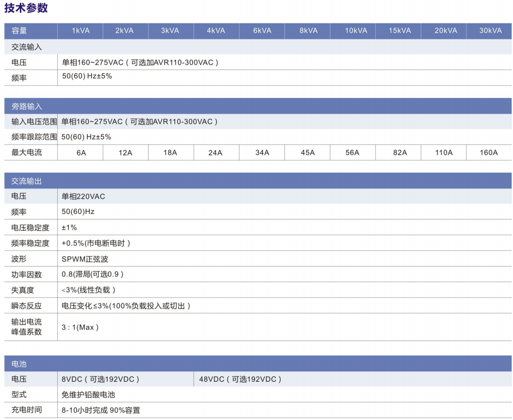The height and width of the screenshot is (420, 513).
Task: Click the <3%(线性负载) value
Action: coord(88,290)
